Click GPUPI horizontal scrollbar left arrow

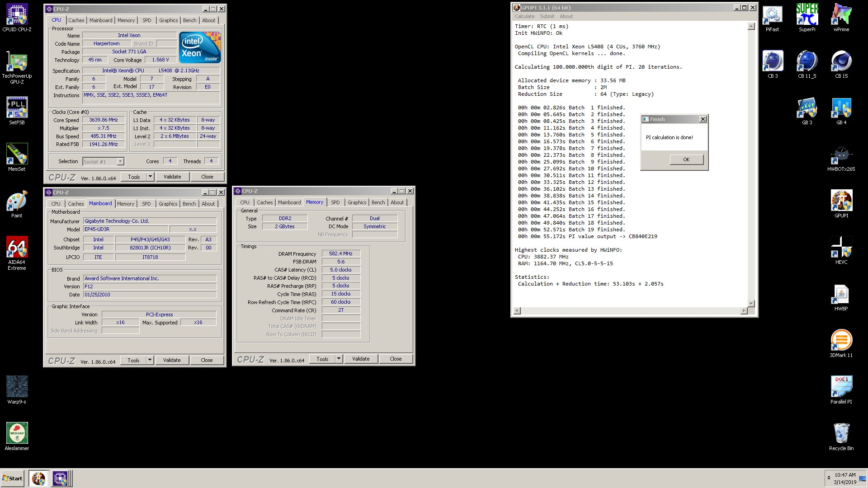[x=517, y=311]
